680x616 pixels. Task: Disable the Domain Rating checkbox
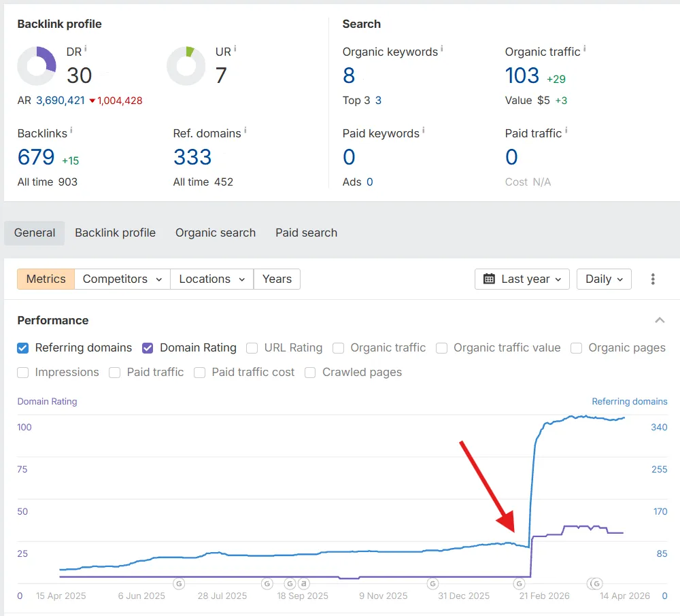point(148,348)
